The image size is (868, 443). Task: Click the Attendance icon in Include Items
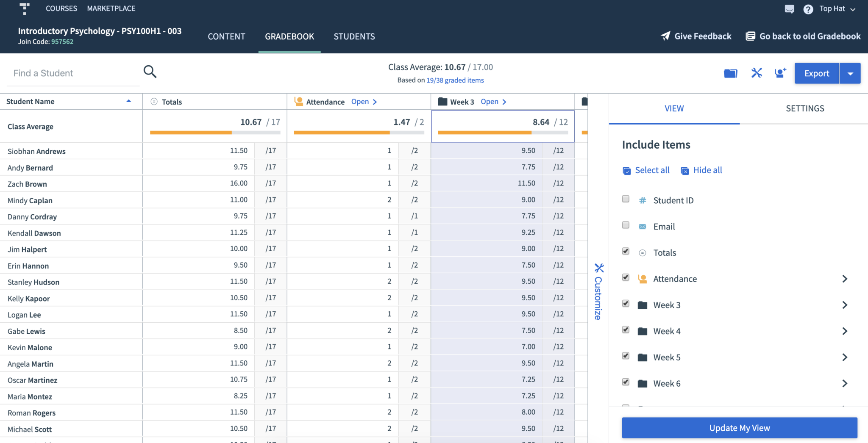pyautogui.click(x=643, y=279)
